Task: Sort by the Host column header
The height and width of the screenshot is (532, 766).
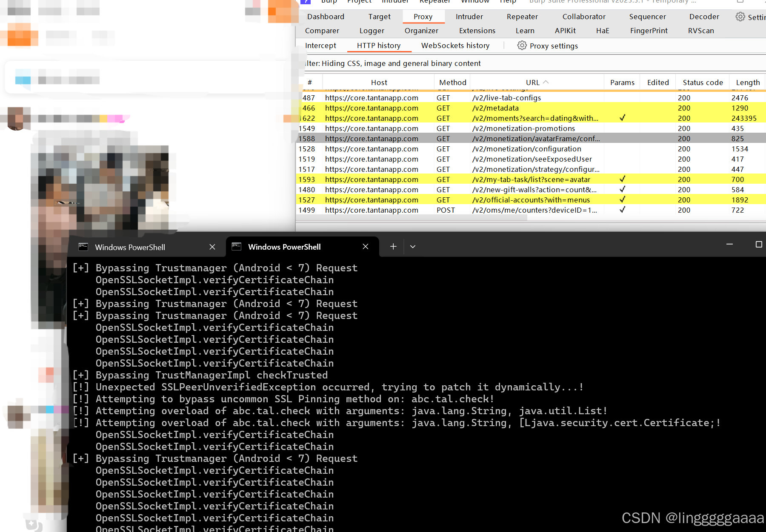Action: coord(379,83)
